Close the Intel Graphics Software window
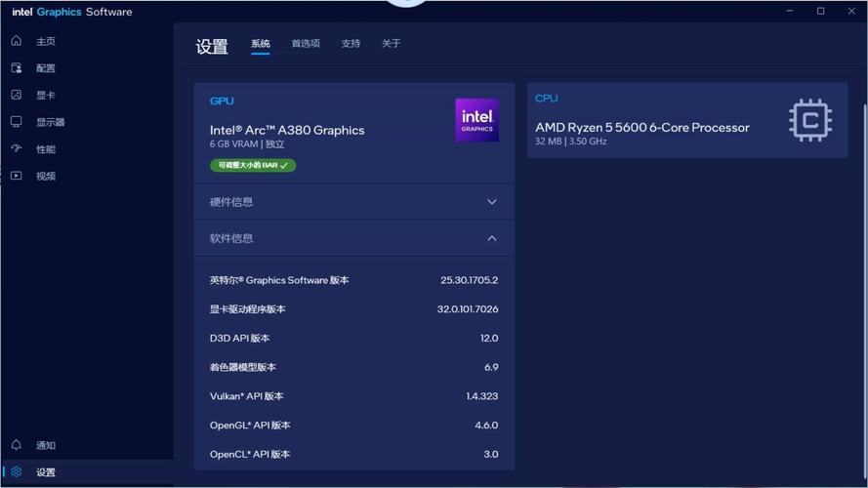 (851, 11)
